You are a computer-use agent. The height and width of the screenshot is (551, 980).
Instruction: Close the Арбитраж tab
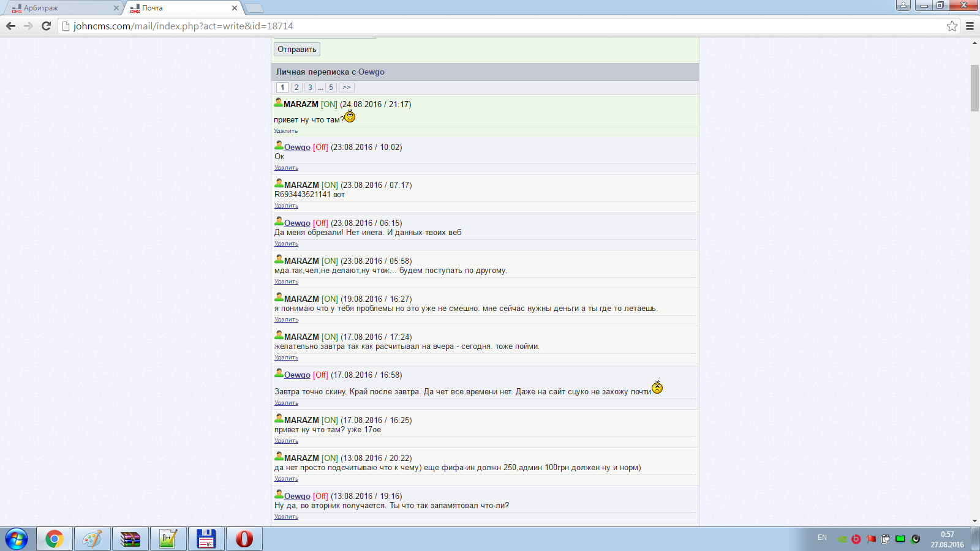[116, 8]
